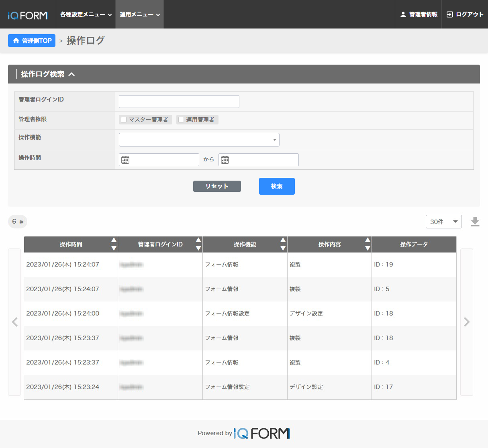The width and height of the screenshot is (488, 448).
Task: Open the 各種設定メニュー menu
Action: point(86,14)
